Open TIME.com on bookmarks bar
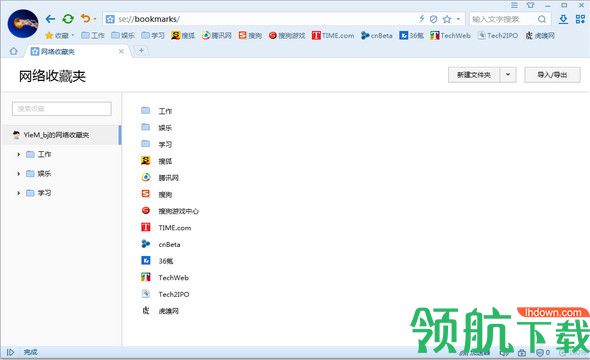Image resolution: width=590 pixels, height=360 pixels. pos(333,35)
